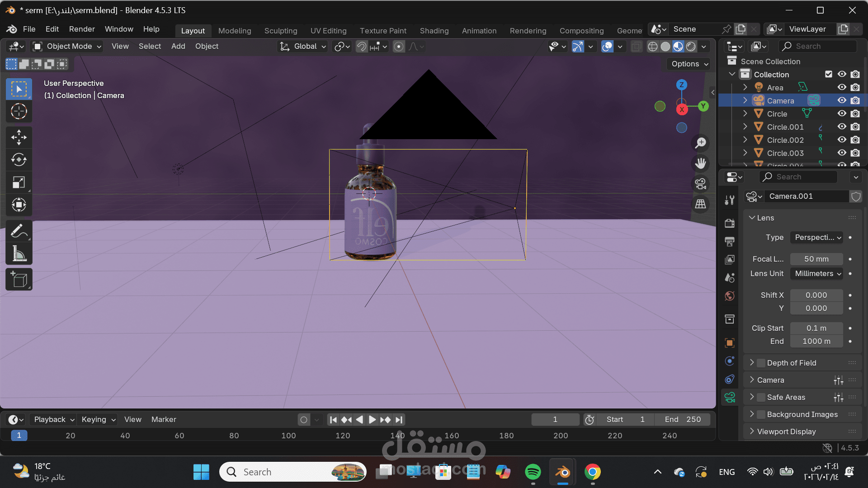Switch to orthographic view grid icon
The width and height of the screenshot is (868, 488).
point(701,204)
